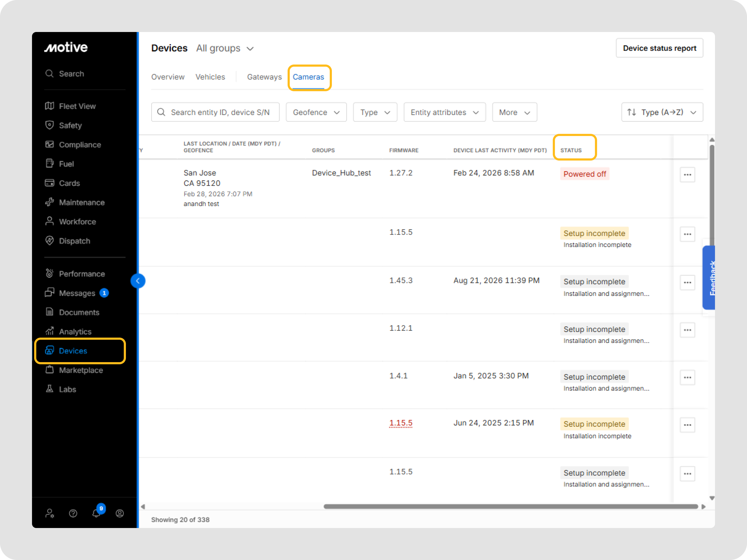Screen dimensions: 747x560
Task: Open Documents in sidebar
Action: (72, 312)
